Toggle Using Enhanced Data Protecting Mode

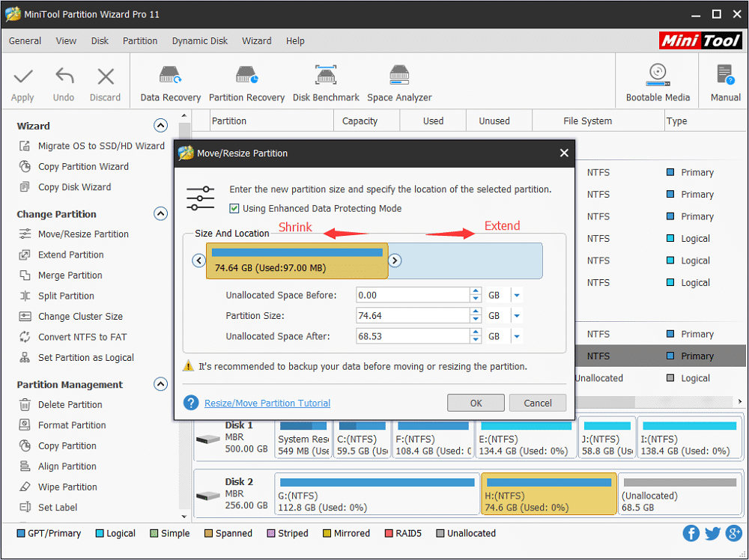tap(234, 208)
